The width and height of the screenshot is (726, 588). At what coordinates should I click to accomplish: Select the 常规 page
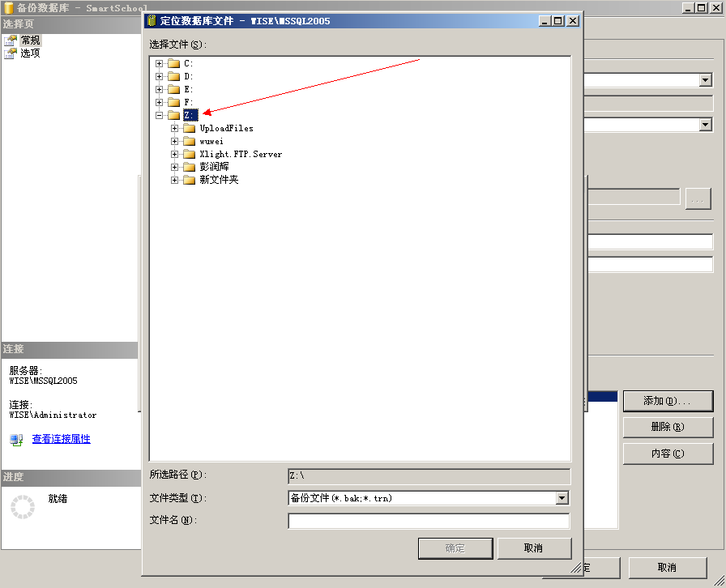tap(31, 40)
